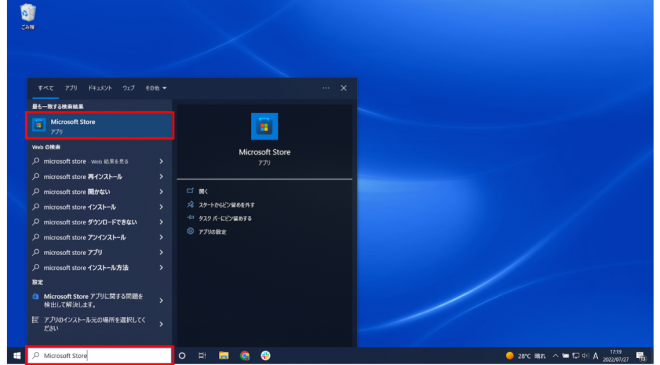Open Cortana circle icon on taskbar
The image size is (660, 365).
pos(182,356)
